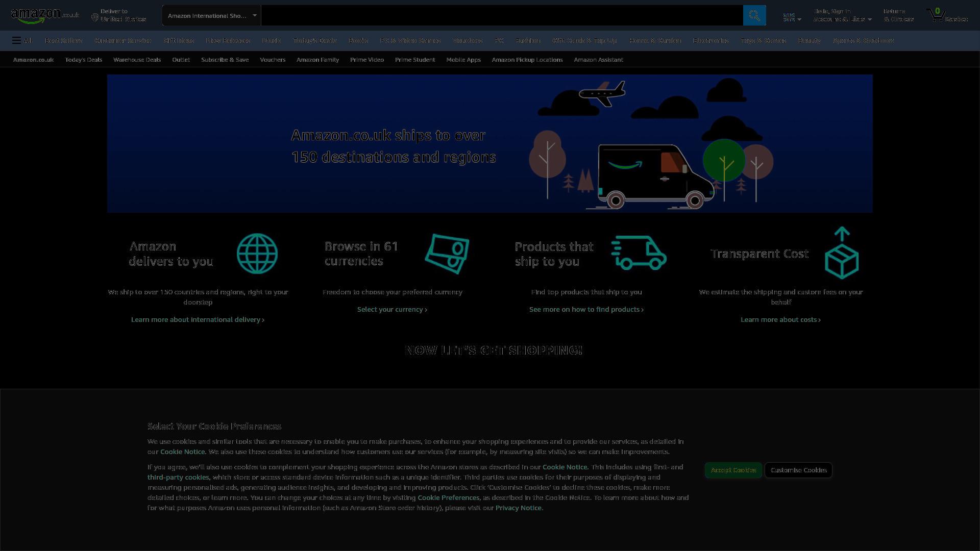Open the All hamburger menu
980x551 pixels.
(22, 40)
